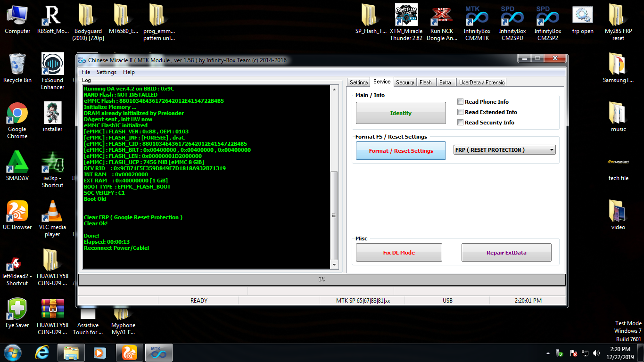Screen dimensions: 644x362
Task: Open the Windows Start menu
Action: (12, 353)
